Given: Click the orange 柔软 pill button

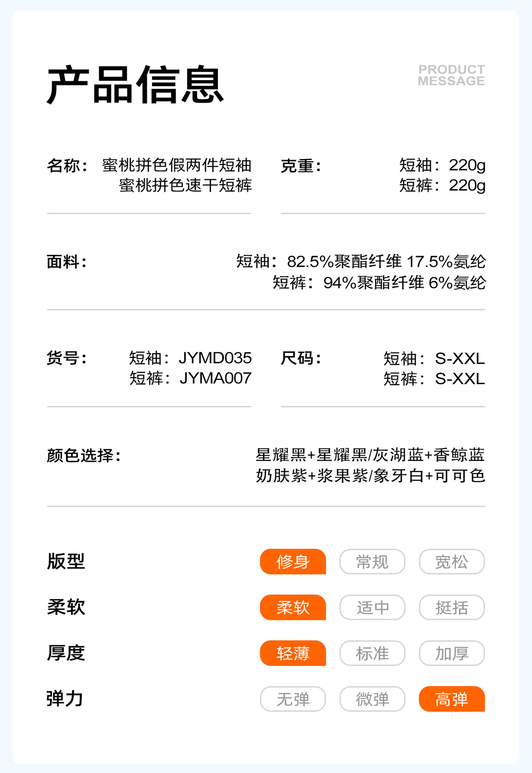Looking at the screenshot, I should pos(293,608).
